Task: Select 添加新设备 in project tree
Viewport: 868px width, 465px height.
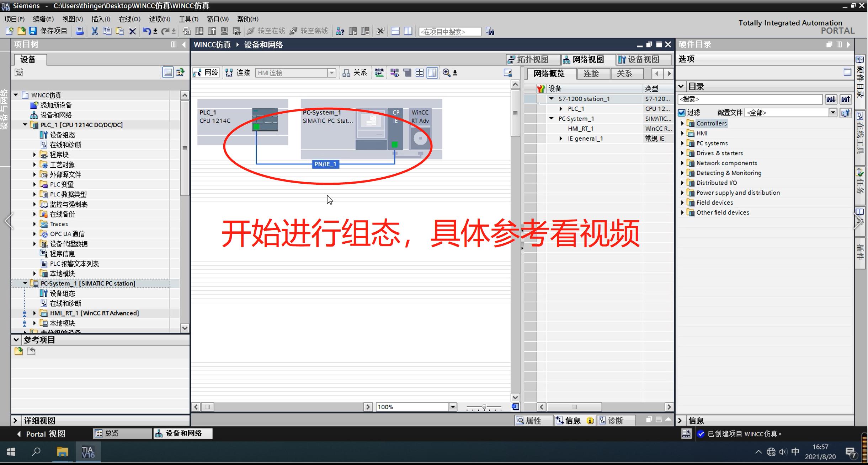Action: tap(56, 105)
